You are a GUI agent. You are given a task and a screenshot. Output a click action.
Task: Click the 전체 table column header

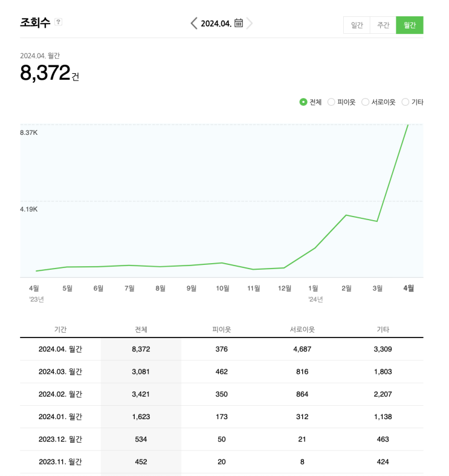point(141,330)
